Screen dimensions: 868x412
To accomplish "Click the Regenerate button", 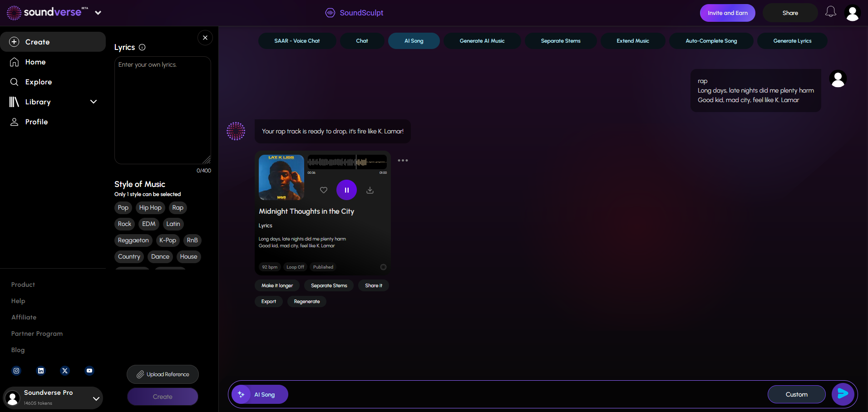I will coord(307,301).
